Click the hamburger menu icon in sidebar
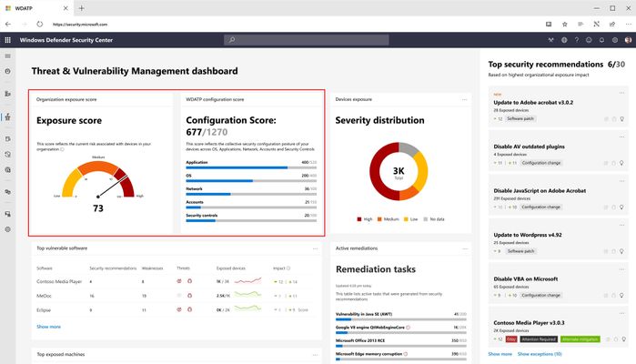Screen dimensions: 636x364 (7, 56)
